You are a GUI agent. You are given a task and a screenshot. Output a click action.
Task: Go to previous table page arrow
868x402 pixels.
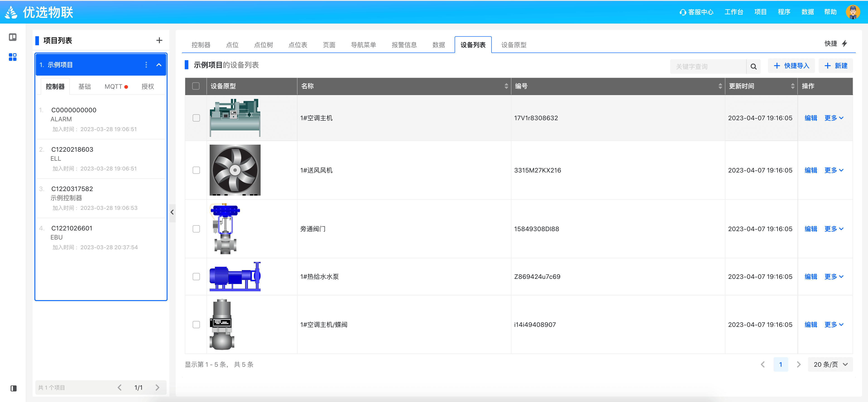click(x=763, y=364)
